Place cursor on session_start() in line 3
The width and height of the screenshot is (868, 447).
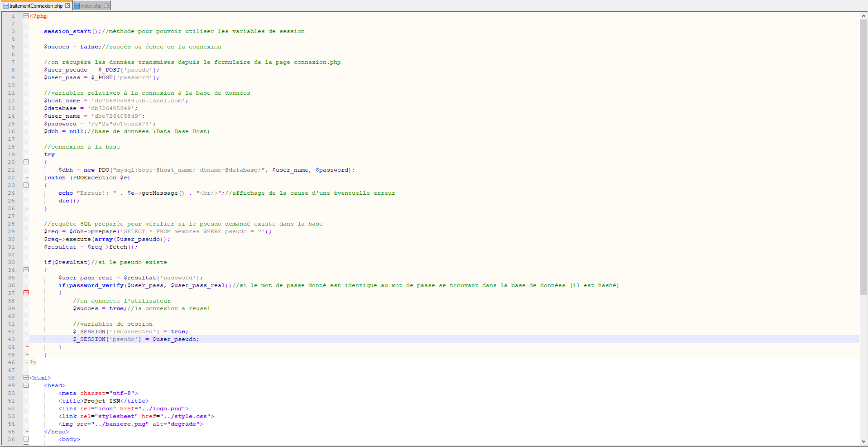pyautogui.click(x=67, y=31)
